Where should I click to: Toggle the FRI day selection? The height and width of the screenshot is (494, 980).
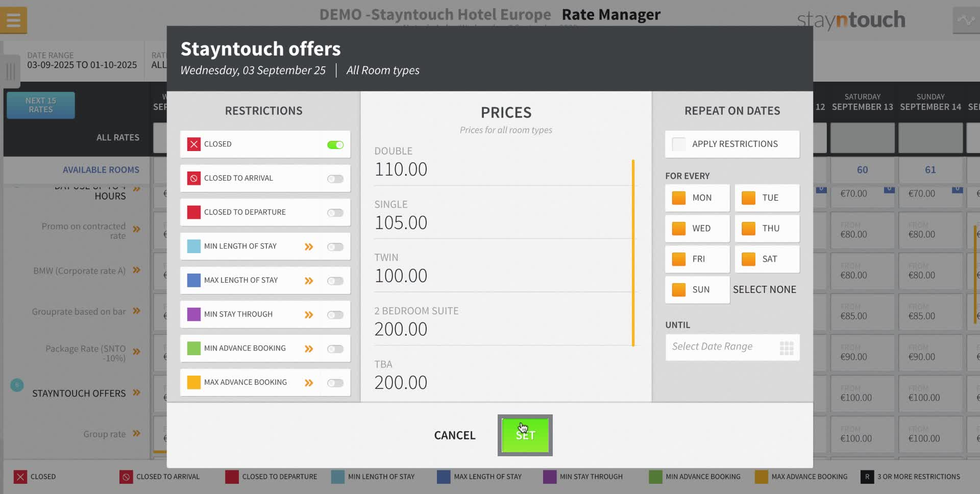(x=697, y=259)
